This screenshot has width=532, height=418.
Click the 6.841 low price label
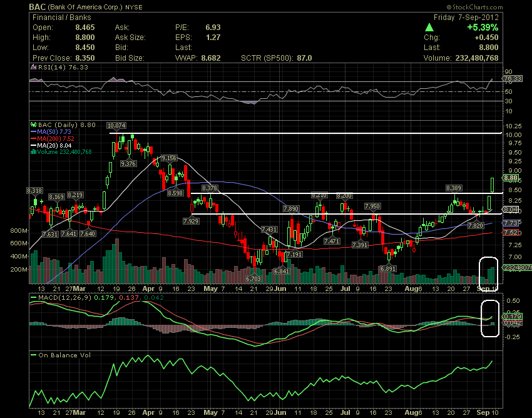pyautogui.click(x=282, y=272)
